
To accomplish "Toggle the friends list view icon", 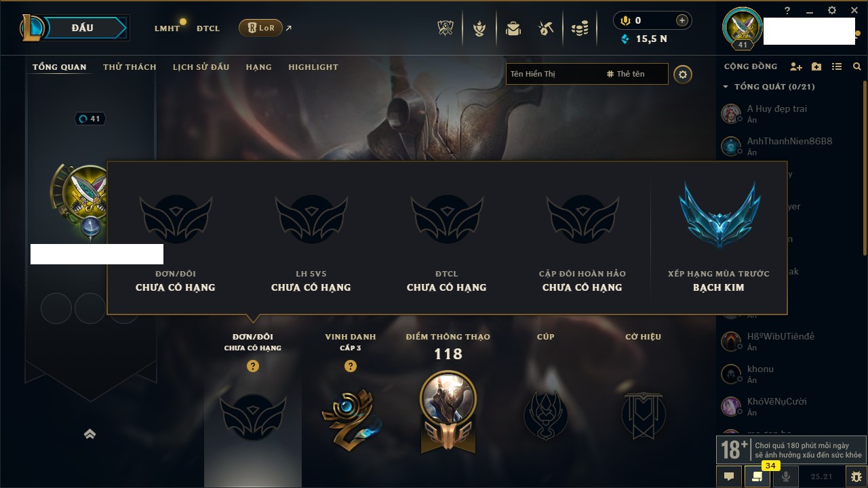I will click(x=837, y=66).
